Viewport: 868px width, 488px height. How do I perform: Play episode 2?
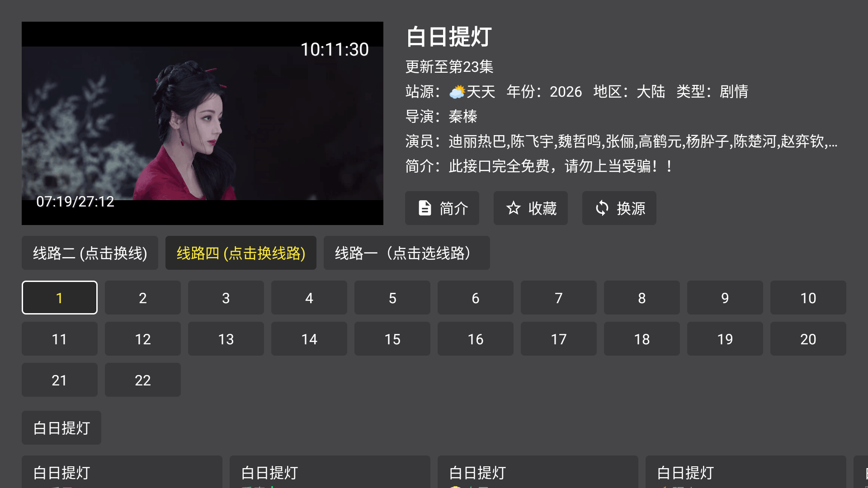[143, 298]
